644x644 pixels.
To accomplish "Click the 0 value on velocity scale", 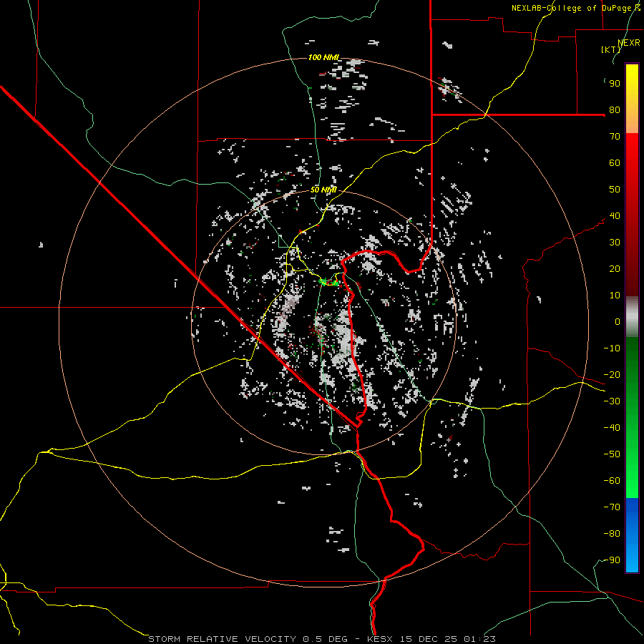I will point(618,322).
